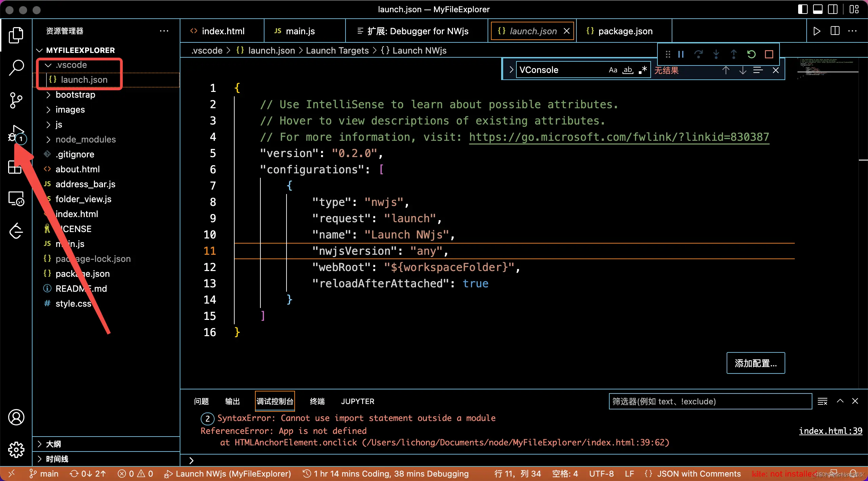This screenshot has width=868, height=481.
Task: Expand the node_modules folder
Action: (85, 139)
